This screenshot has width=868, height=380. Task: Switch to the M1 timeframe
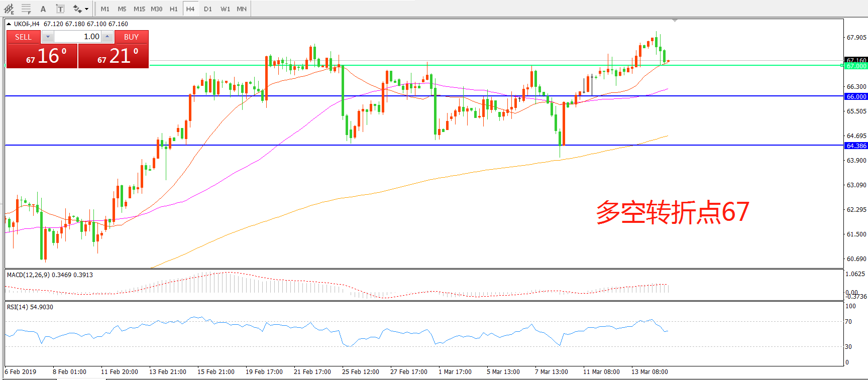click(105, 9)
